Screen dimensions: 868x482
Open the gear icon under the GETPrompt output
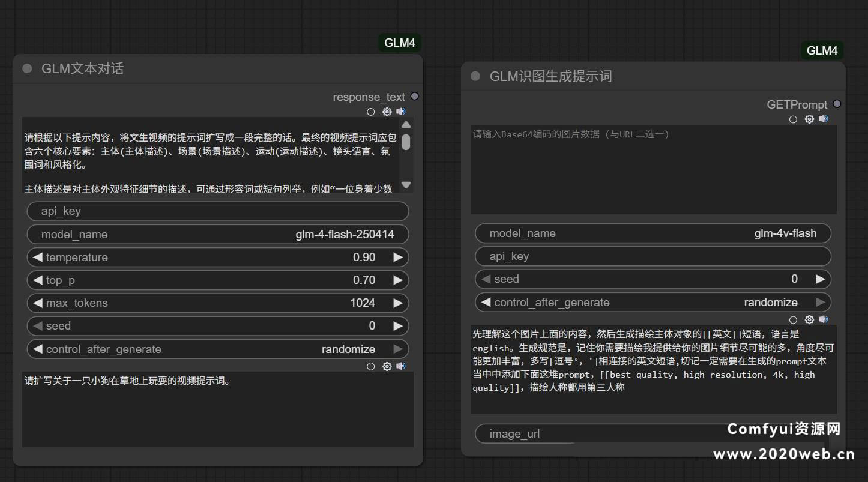809,119
